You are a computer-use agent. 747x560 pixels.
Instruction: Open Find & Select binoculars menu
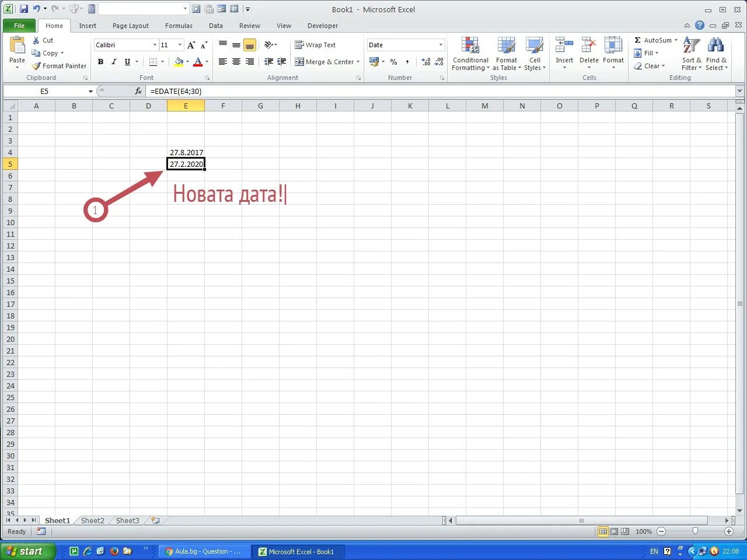(716, 54)
